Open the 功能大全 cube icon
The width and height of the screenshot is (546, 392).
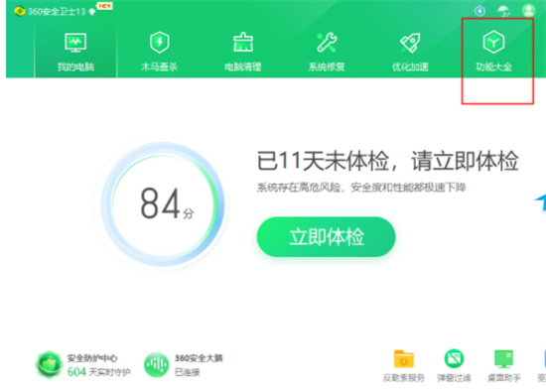[x=493, y=42]
